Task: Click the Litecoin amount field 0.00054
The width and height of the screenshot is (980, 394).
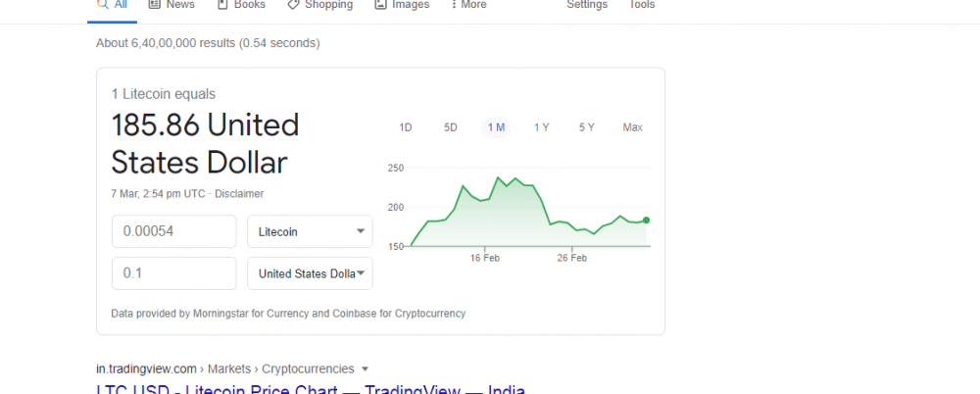Action: [174, 232]
